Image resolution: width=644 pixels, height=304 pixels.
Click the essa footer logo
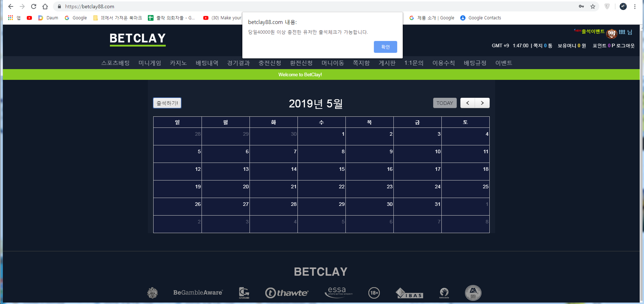pos(339,292)
